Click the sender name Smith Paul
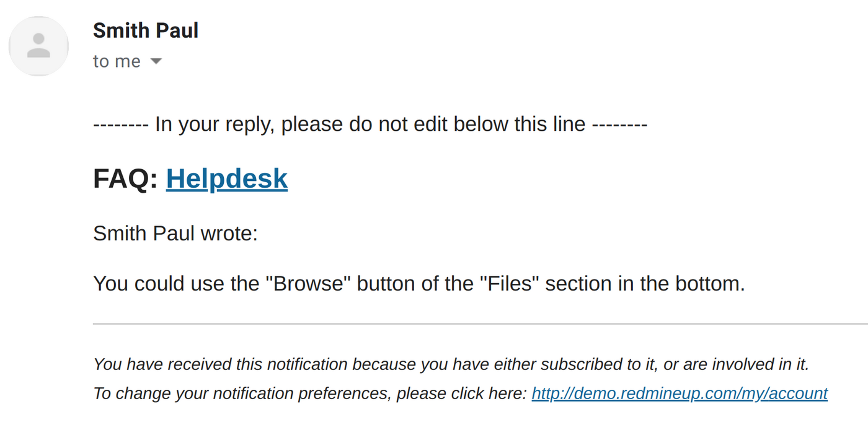The width and height of the screenshot is (868, 422). 145,30
